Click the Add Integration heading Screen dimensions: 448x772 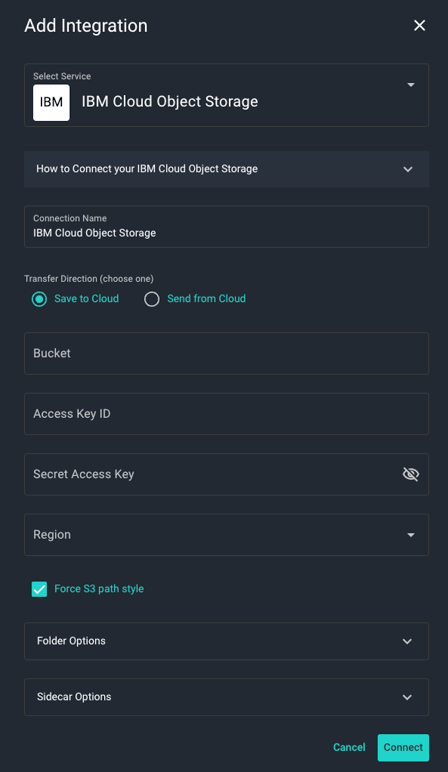86,26
